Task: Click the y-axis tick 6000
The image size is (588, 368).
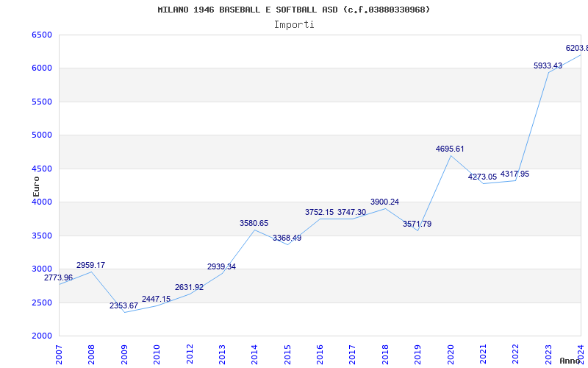Action: click(42, 68)
